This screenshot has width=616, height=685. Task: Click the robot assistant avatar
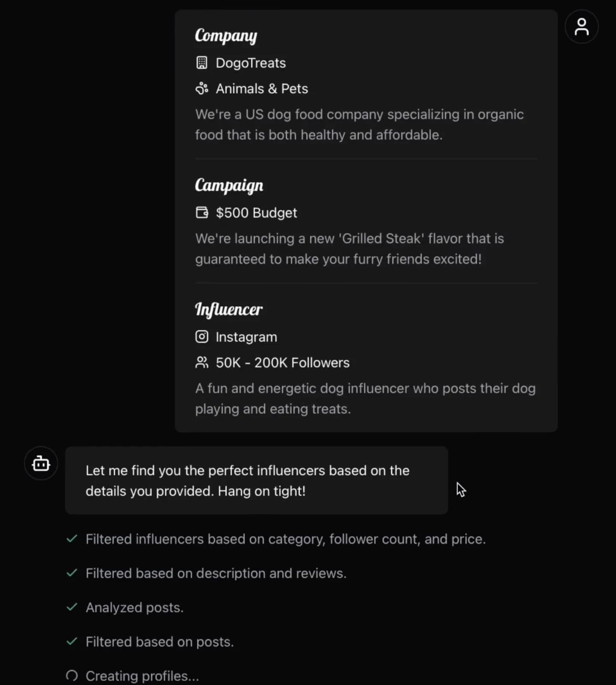[41, 463]
